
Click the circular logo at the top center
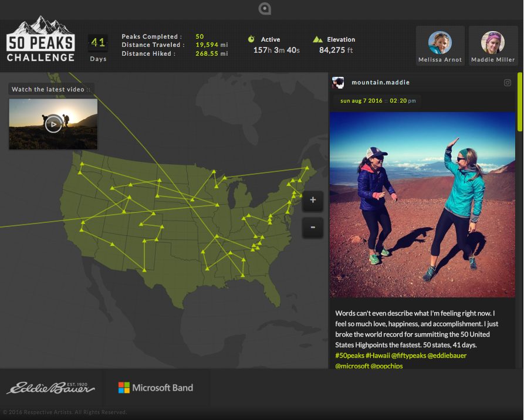264,9
